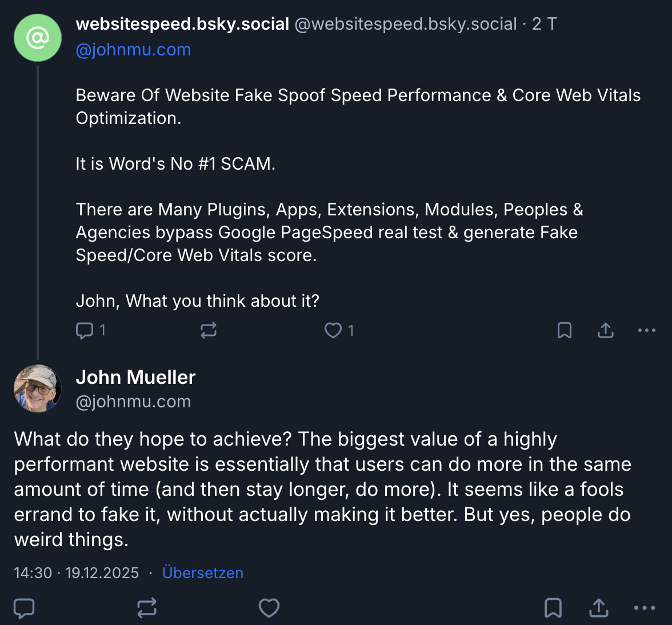This screenshot has width=672, height=625.
Task: Share John Mueller's reply
Action: click(x=598, y=607)
